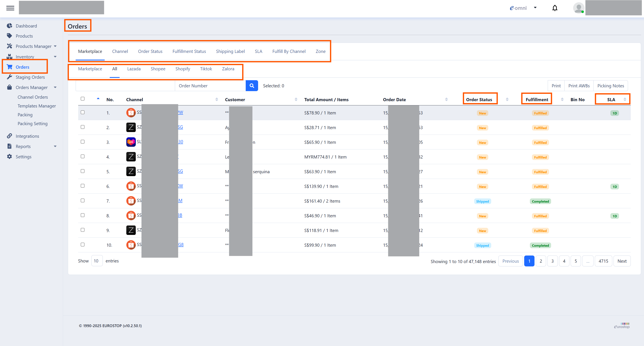Select the Shopee marketplace tab
644x346 pixels.
[158, 69]
